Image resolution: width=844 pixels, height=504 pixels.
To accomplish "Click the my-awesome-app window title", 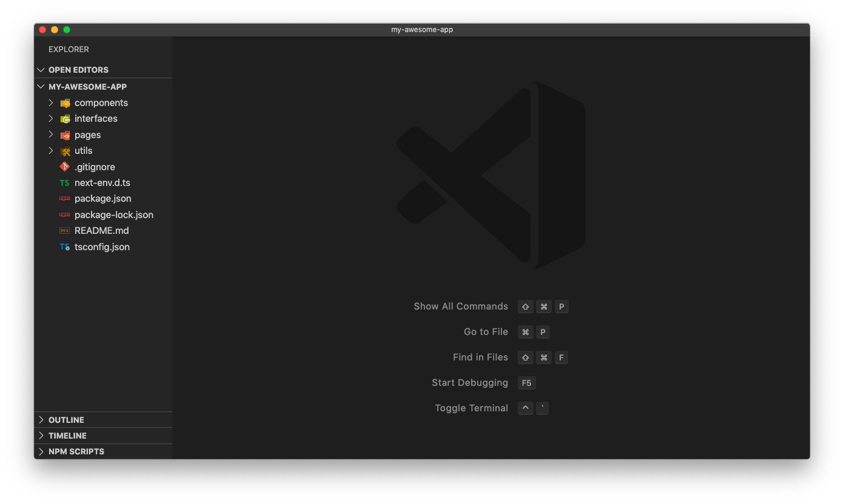I will click(x=422, y=30).
